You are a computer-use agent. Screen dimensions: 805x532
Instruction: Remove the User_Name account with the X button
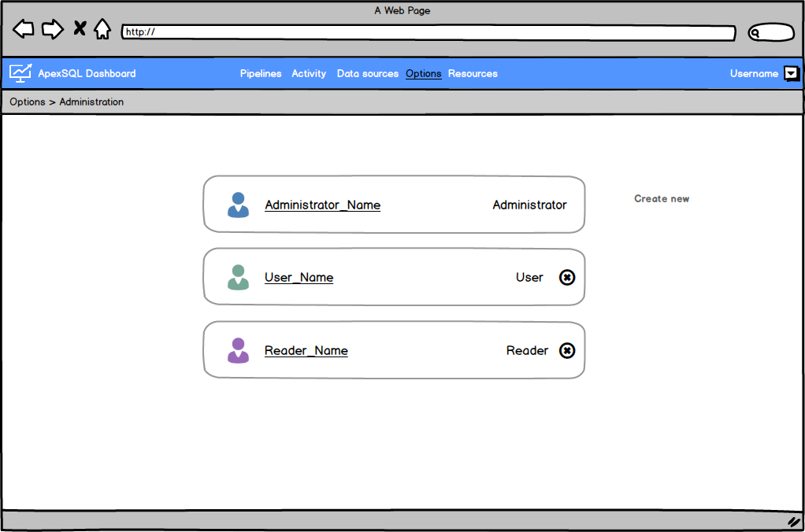coord(567,277)
